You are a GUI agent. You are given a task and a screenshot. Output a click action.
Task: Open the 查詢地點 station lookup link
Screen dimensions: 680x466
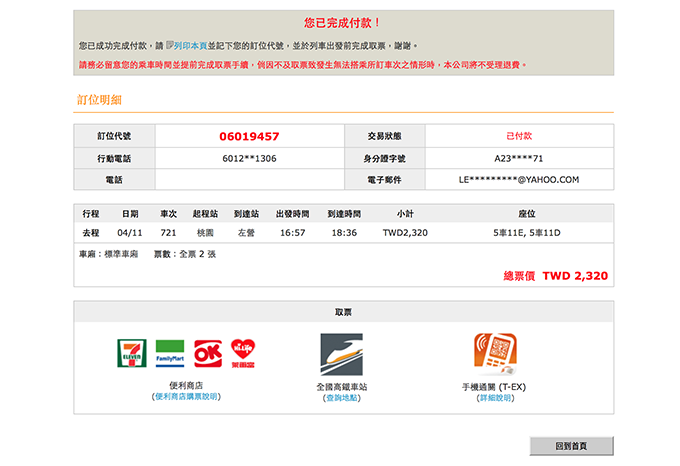[341, 398]
